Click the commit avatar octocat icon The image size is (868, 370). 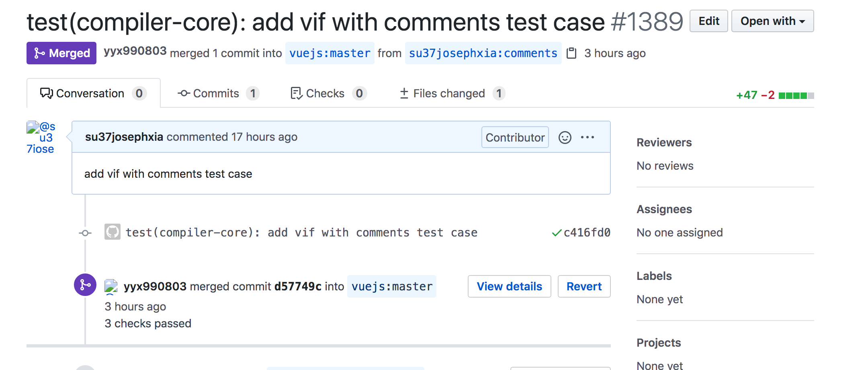112,232
